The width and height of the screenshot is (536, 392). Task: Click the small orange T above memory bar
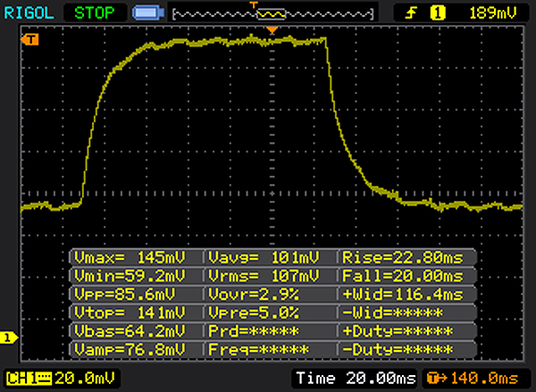click(254, 4)
